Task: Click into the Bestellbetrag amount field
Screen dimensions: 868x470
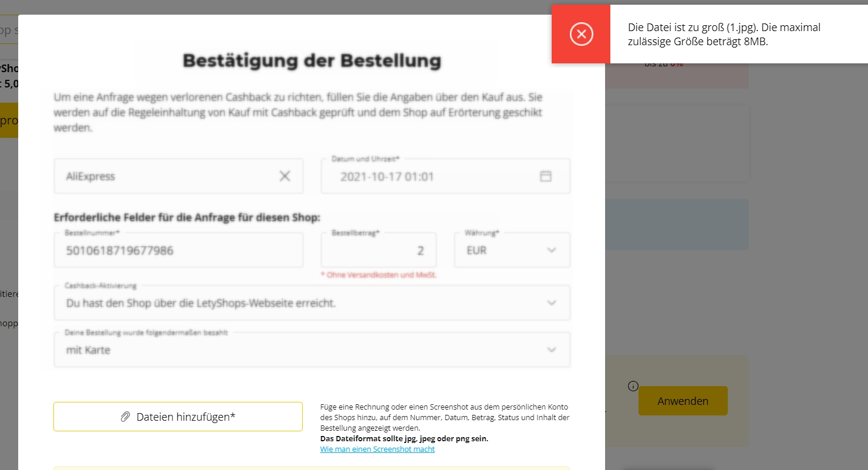Action: (379, 251)
